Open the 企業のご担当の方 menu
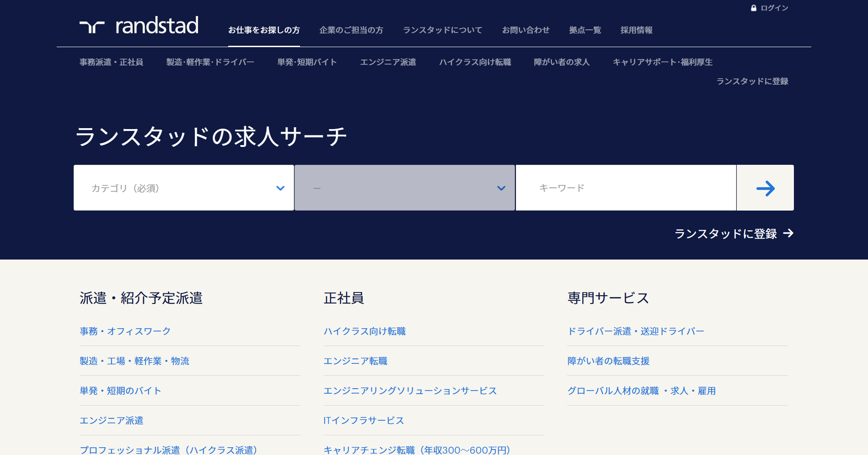 click(x=351, y=30)
